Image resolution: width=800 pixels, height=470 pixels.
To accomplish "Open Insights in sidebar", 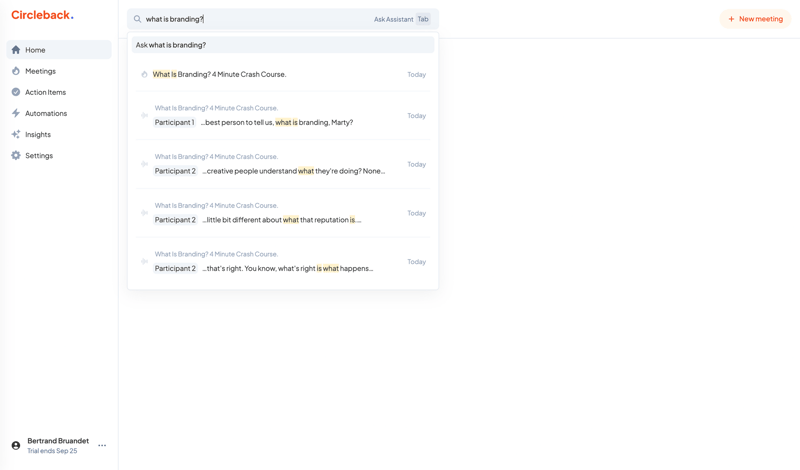I will pos(59,134).
